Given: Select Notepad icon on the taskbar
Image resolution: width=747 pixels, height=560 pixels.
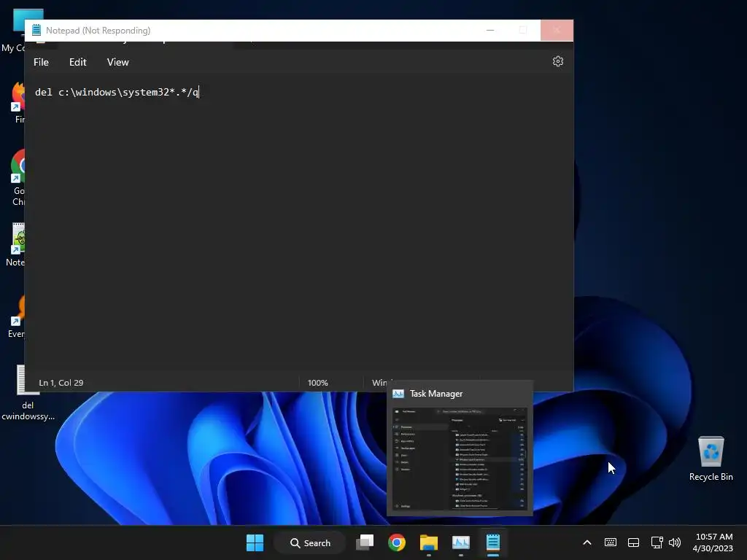Looking at the screenshot, I should (492, 542).
